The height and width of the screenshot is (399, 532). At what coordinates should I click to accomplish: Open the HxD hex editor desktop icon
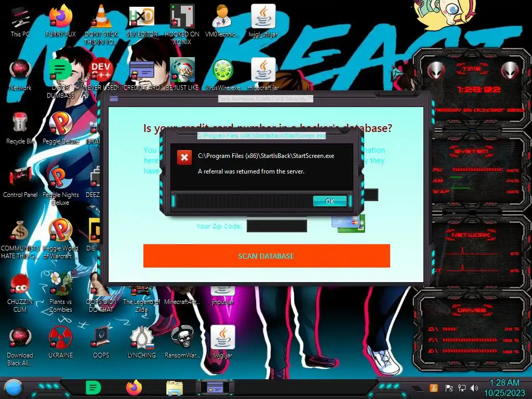point(142,21)
